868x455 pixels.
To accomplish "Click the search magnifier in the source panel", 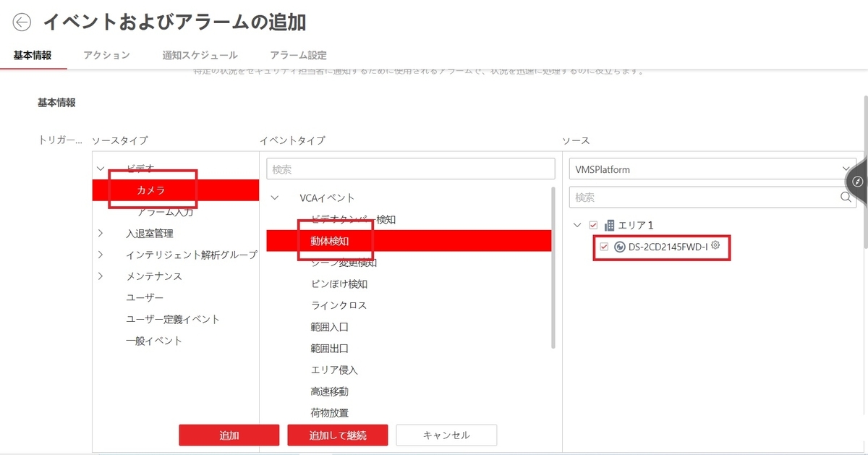I will [x=846, y=197].
